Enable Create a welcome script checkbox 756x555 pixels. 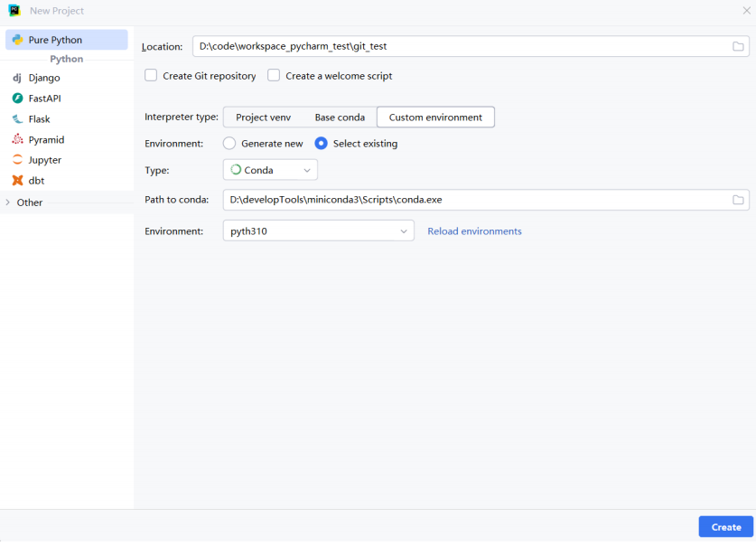coord(274,75)
